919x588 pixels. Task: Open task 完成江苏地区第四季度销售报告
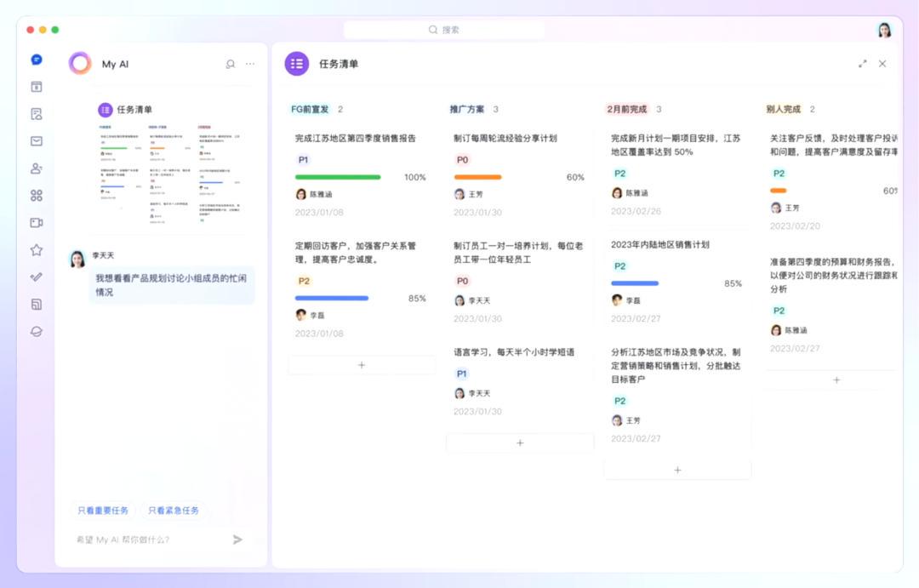(355, 139)
